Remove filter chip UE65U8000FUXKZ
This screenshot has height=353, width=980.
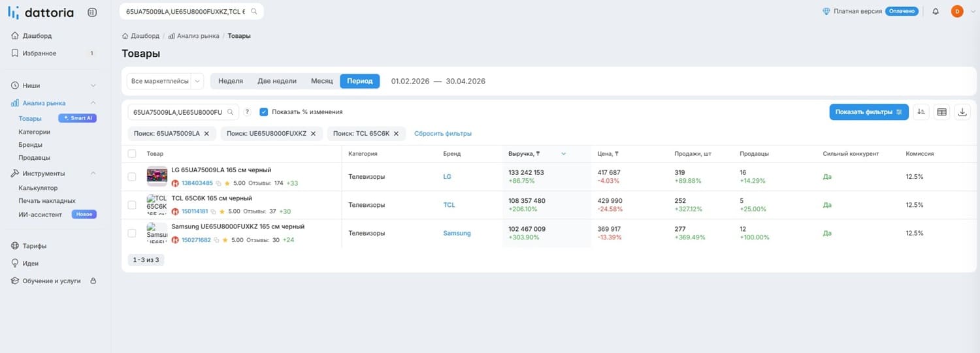click(313, 133)
